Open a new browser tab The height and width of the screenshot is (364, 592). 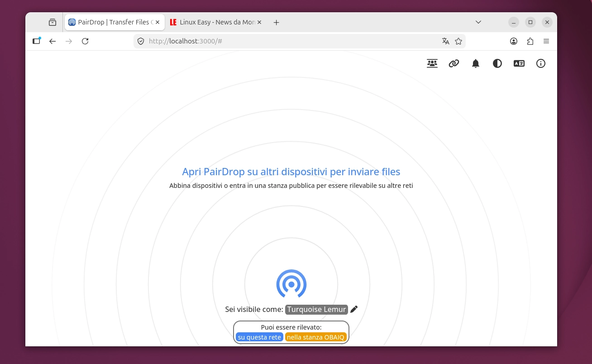point(277,22)
